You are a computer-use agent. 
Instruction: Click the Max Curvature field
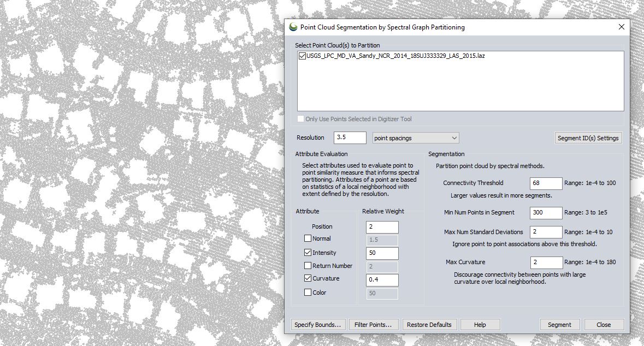point(546,263)
